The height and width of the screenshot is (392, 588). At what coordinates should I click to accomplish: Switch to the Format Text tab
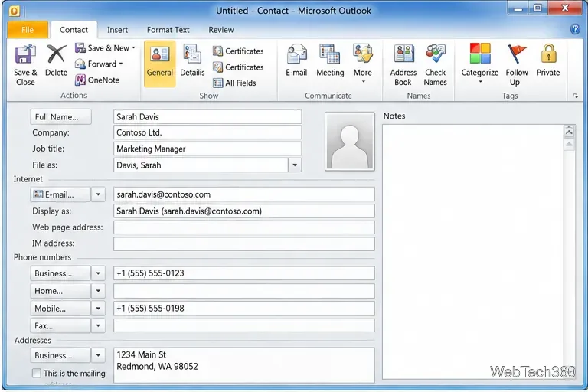click(x=168, y=30)
